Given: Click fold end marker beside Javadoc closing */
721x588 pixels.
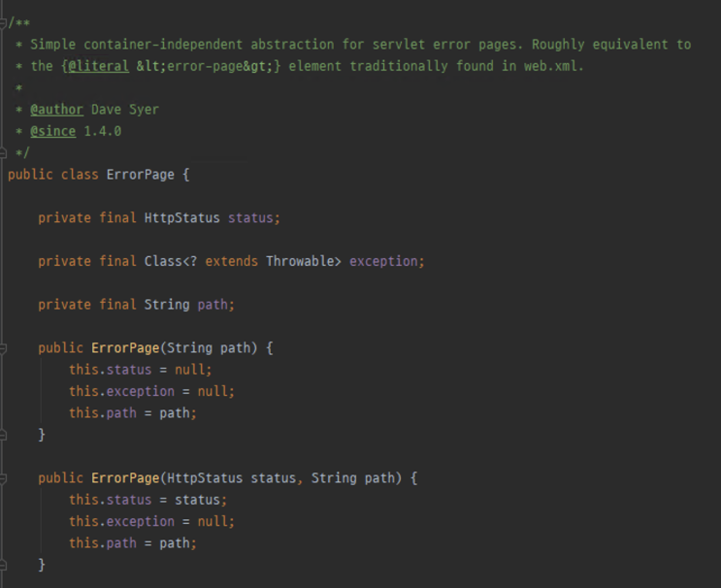Looking at the screenshot, I should [4, 152].
